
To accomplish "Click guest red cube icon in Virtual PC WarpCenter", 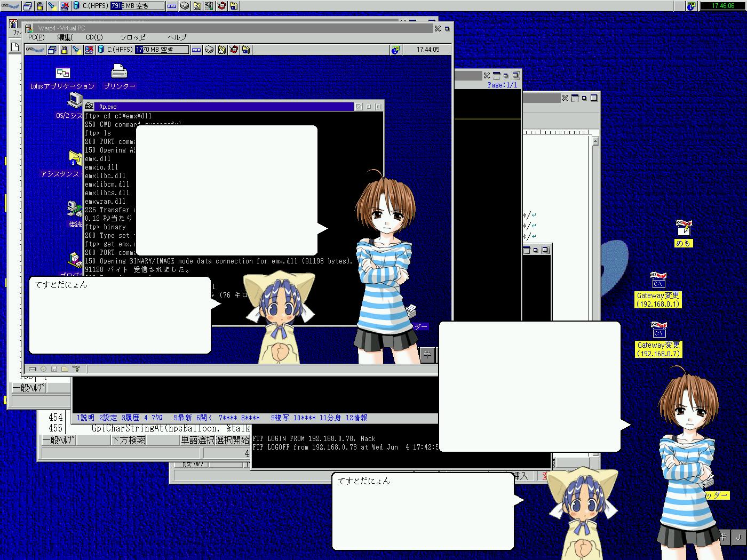I will click(x=234, y=50).
